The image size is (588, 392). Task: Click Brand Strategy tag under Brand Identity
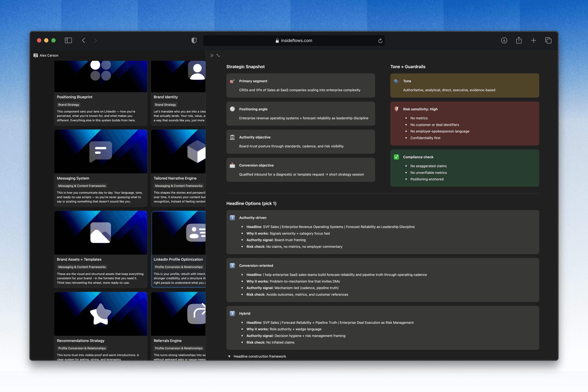[x=165, y=105]
